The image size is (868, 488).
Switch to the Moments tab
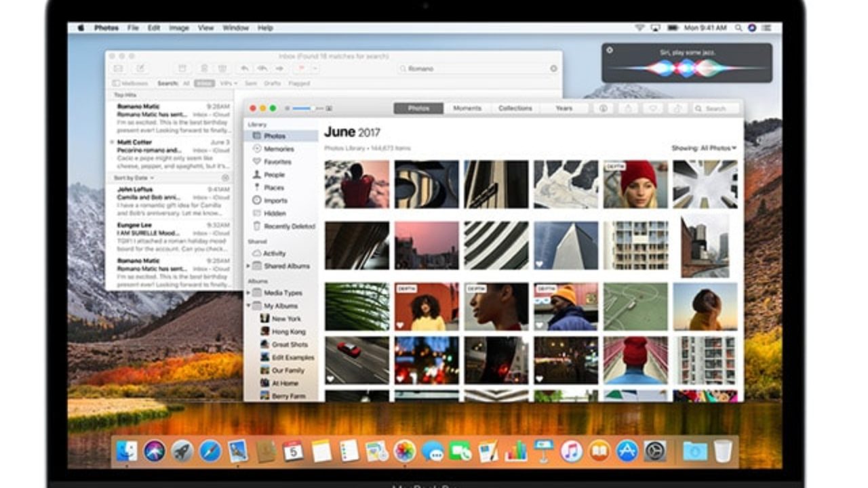point(467,108)
